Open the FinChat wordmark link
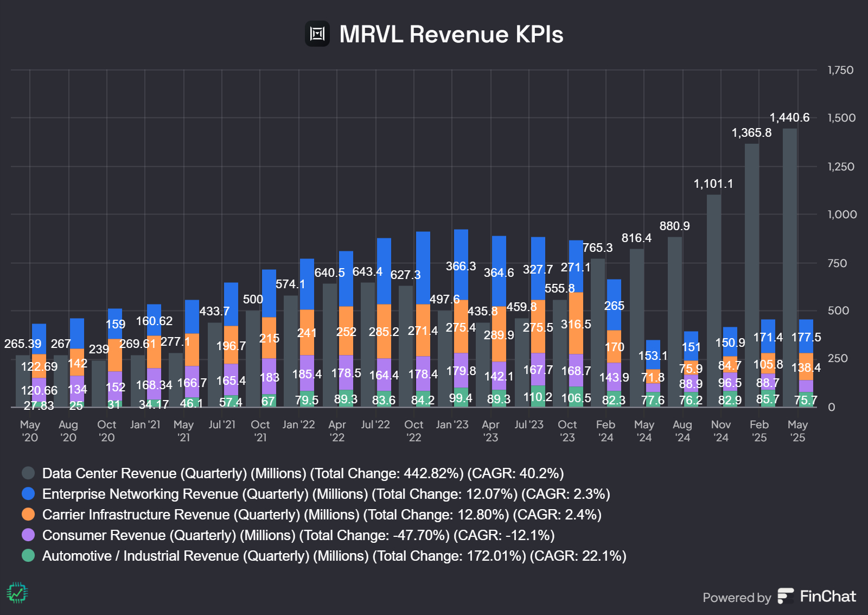The height and width of the screenshot is (615, 868). (x=828, y=596)
